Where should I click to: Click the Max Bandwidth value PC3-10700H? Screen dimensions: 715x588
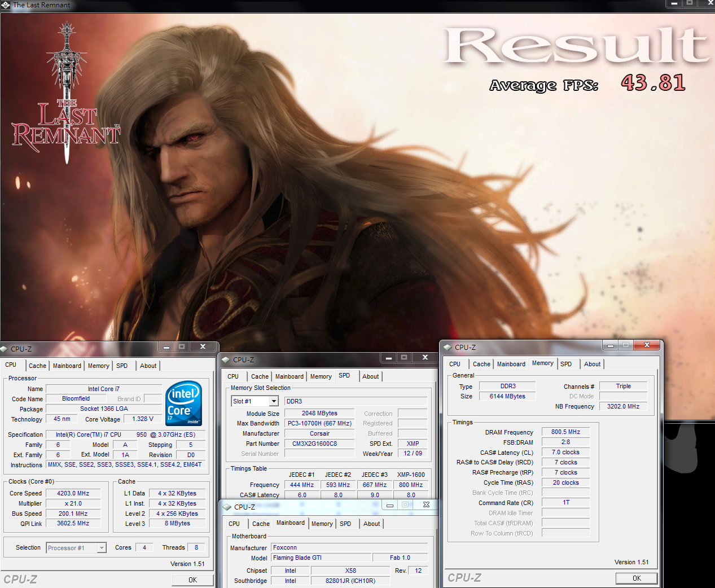pos(319,423)
